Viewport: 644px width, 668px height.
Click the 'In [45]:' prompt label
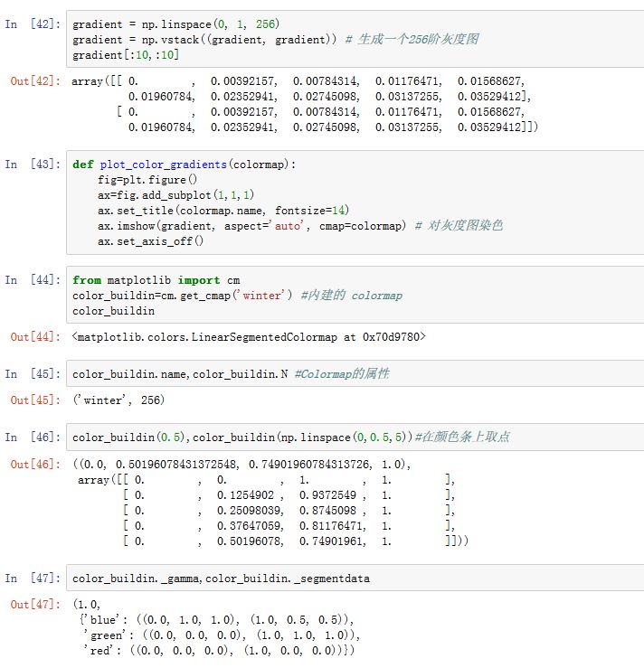pyautogui.click(x=33, y=374)
